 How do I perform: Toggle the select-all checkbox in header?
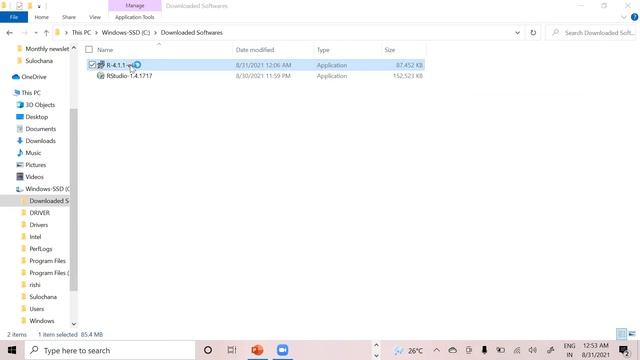coord(89,50)
